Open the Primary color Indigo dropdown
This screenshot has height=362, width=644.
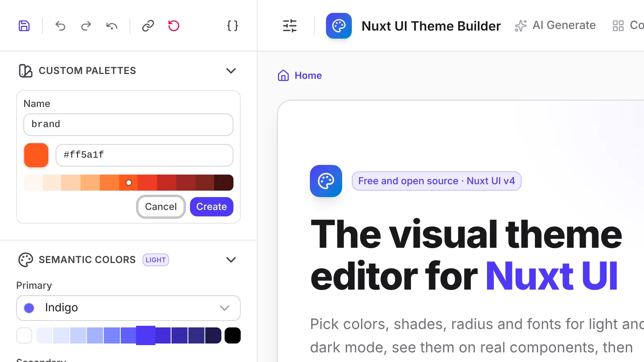point(128,308)
